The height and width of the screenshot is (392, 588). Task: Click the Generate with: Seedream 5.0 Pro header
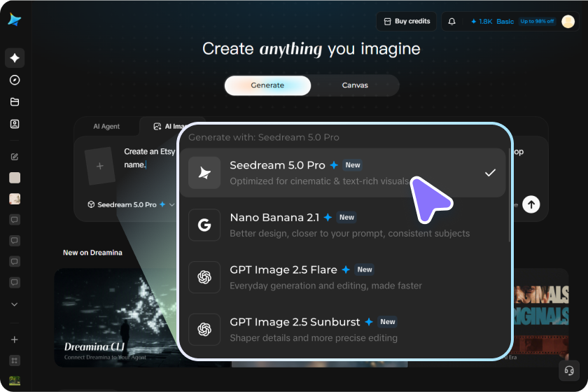tap(264, 137)
